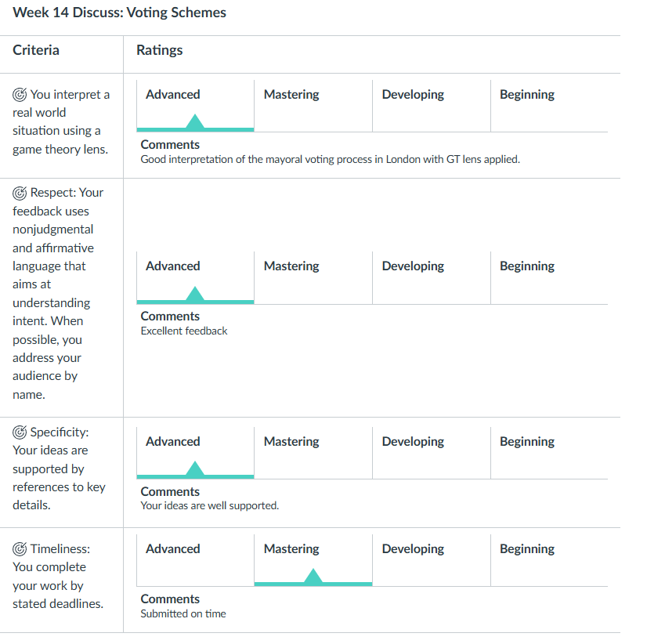Click the outcome icon next to Specificity criterion
Viewport: 647px width, 644px height.
(20, 432)
